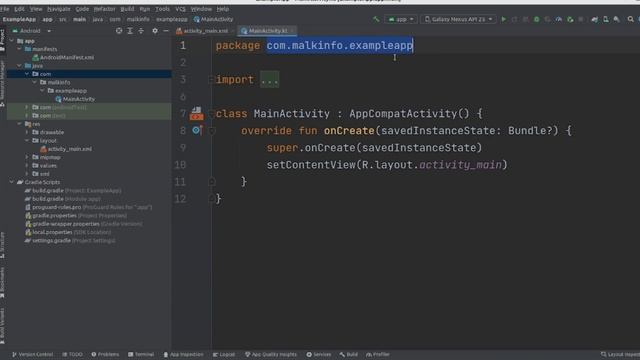This screenshot has width=640, height=360.
Task: Collapse the Gradle Scripts node
Action: click(x=11, y=182)
